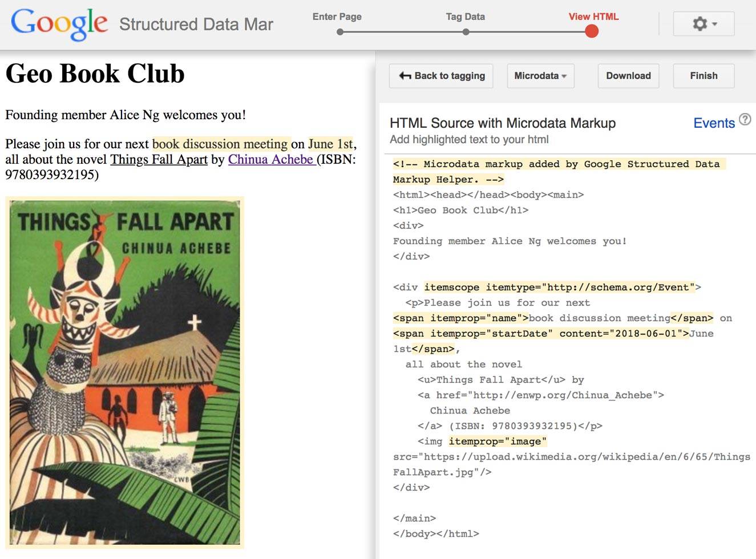Click the itemscope itemtype Event code
The image size is (756, 559).
[x=559, y=287]
